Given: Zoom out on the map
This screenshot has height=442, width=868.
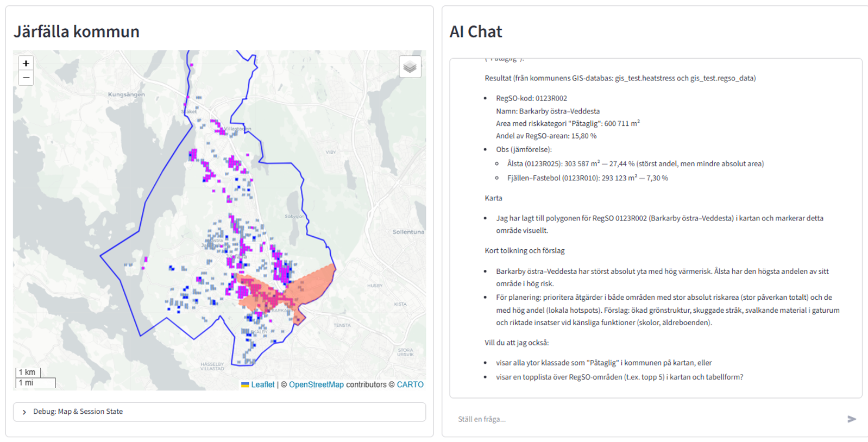Looking at the screenshot, I should coord(26,78).
